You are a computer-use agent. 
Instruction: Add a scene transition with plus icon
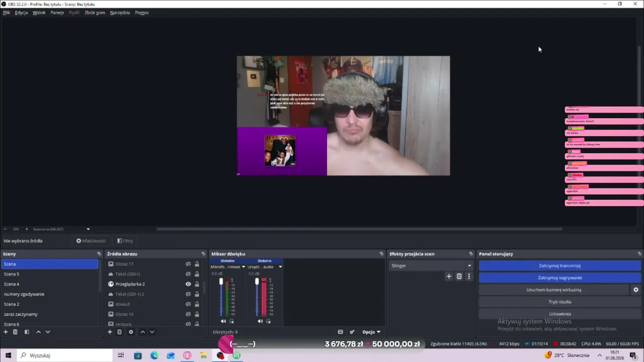click(449, 276)
